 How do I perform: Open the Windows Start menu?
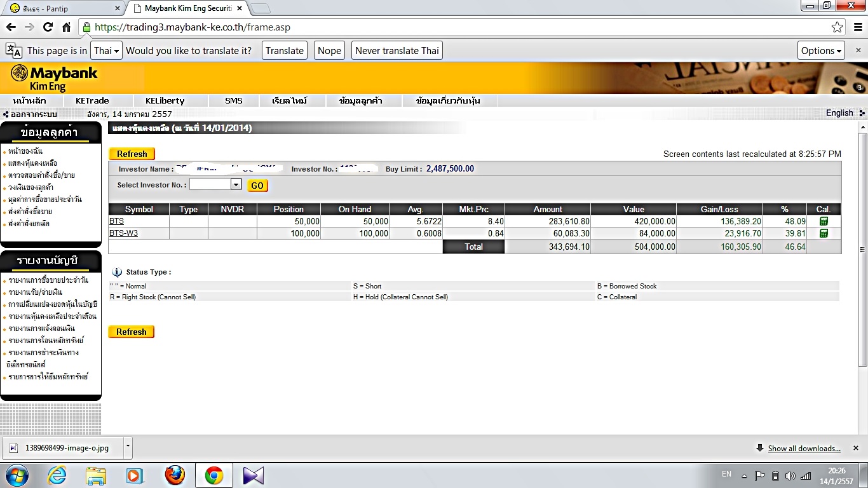[17, 475]
